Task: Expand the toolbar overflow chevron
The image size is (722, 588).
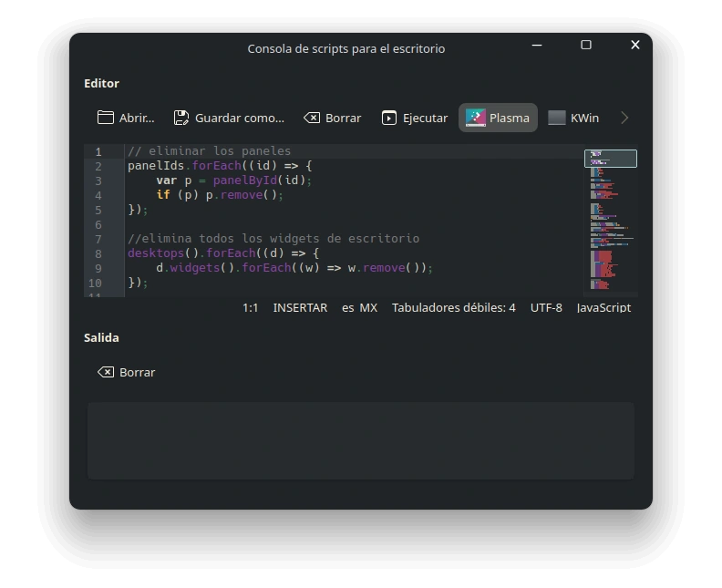Action: [624, 118]
